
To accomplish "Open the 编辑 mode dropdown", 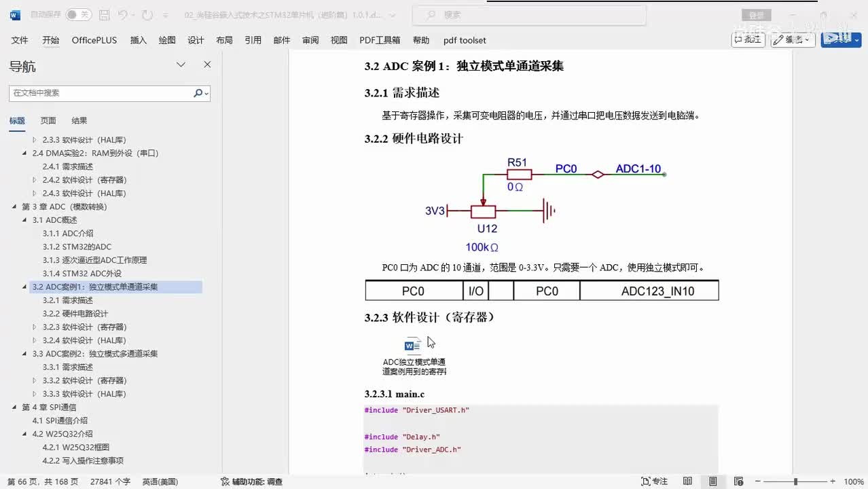I will [793, 39].
